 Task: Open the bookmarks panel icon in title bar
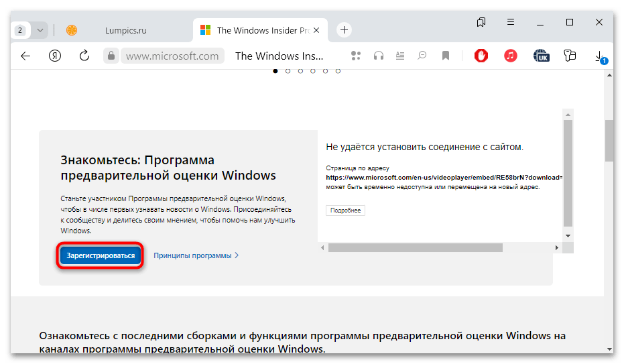click(481, 22)
